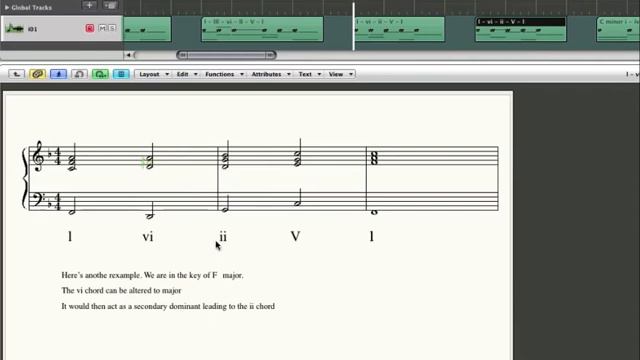
Task: Expand the Global Tracks disclosure triangle
Action: [x=7, y=7]
